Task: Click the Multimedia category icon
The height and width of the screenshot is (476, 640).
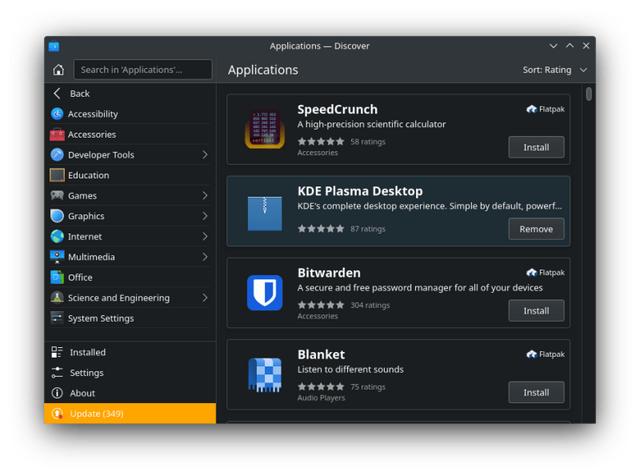Action: click(x=57, y=257)
